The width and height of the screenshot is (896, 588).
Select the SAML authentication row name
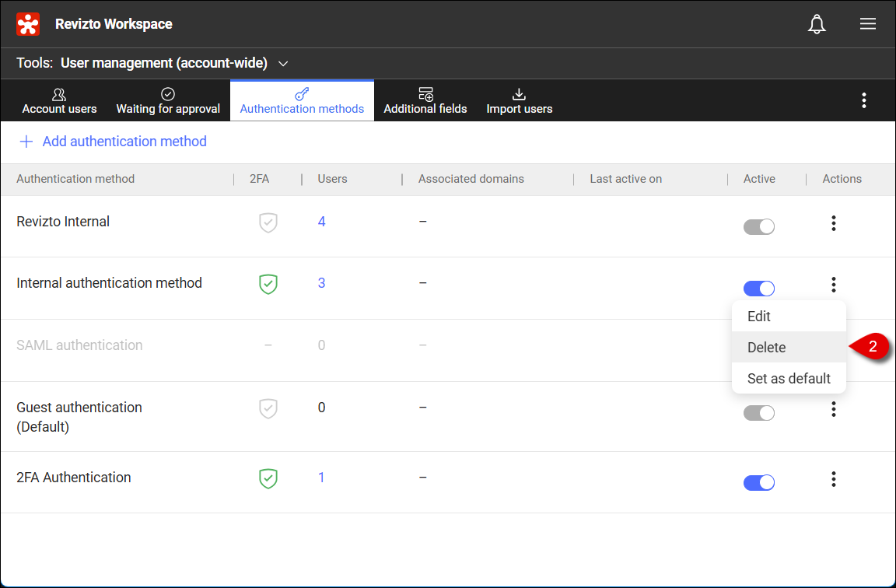pyautogui.click(x=79, y=345)
